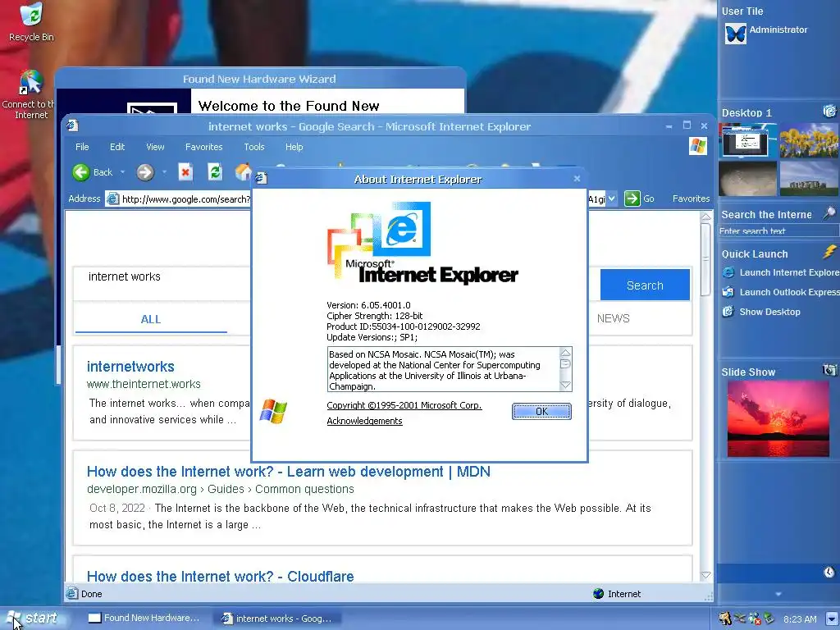
Task: Click the camera icon beside Slide Show
Action: point(829,370)
